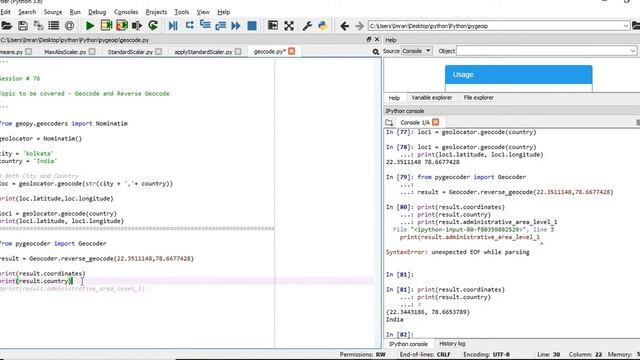Close the applyStandardScaler.py tab
This screenshot has height=360, width=640.
(238, 52)
